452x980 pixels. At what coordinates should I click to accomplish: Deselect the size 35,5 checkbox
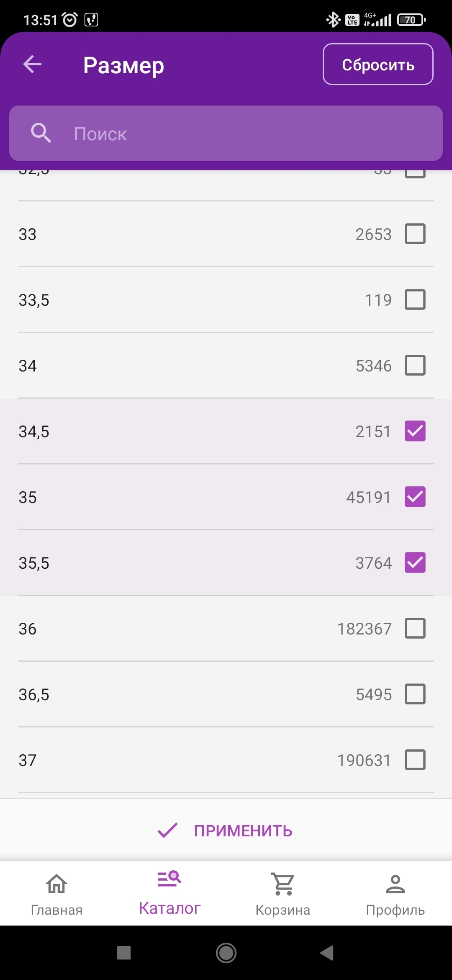pyautogui.click(x=415, y=562)
